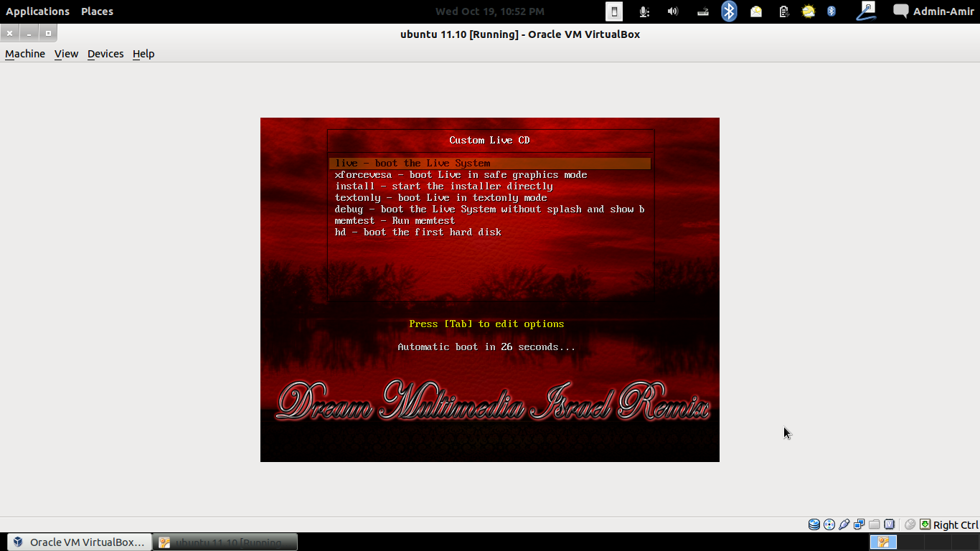The width and height of the screenshot is (980, 551).
Task: Click 'Press [Tab] to edit options' text
Action: coord(486,324)
